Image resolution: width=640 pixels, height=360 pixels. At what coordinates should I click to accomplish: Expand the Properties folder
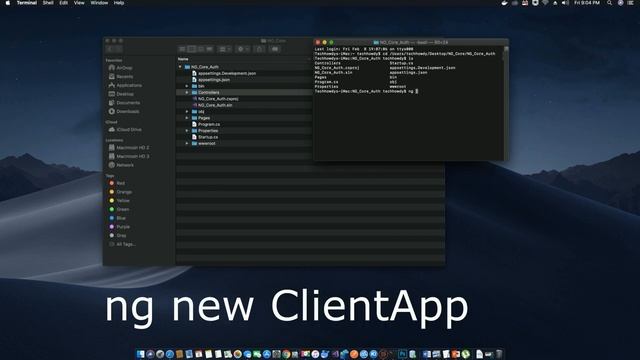point(187,131)
